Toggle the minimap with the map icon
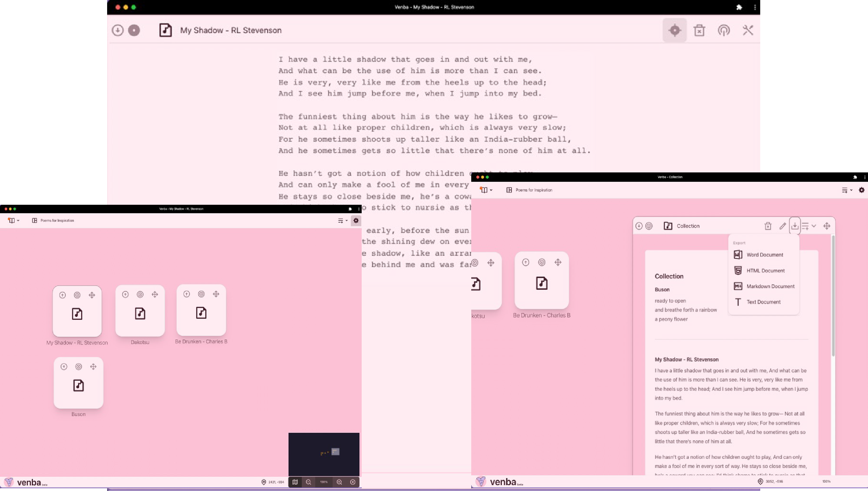 coord(295,482)
